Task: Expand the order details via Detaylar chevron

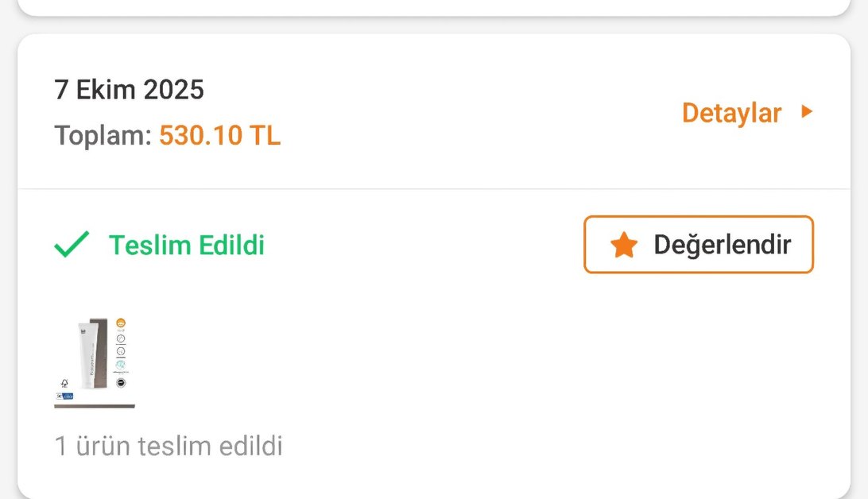Action: coord(806,112)
